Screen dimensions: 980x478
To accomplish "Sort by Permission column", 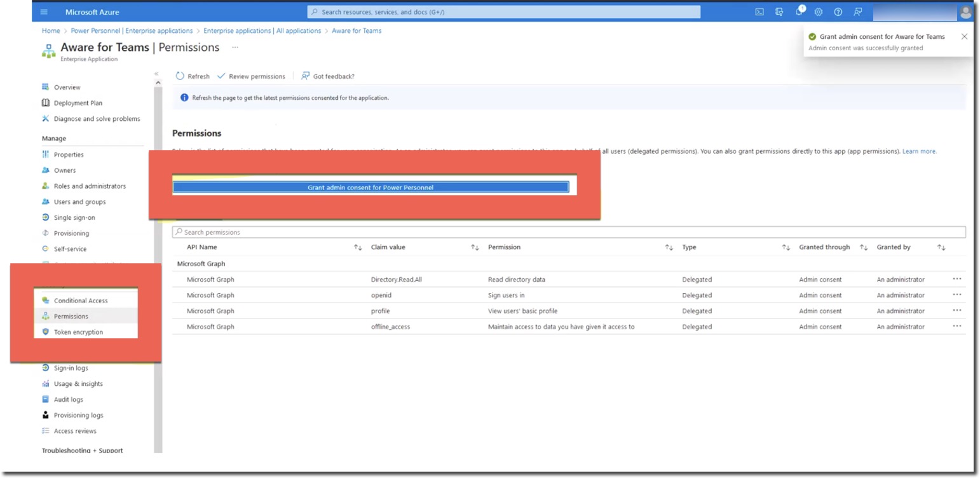I will pos(669,247).
